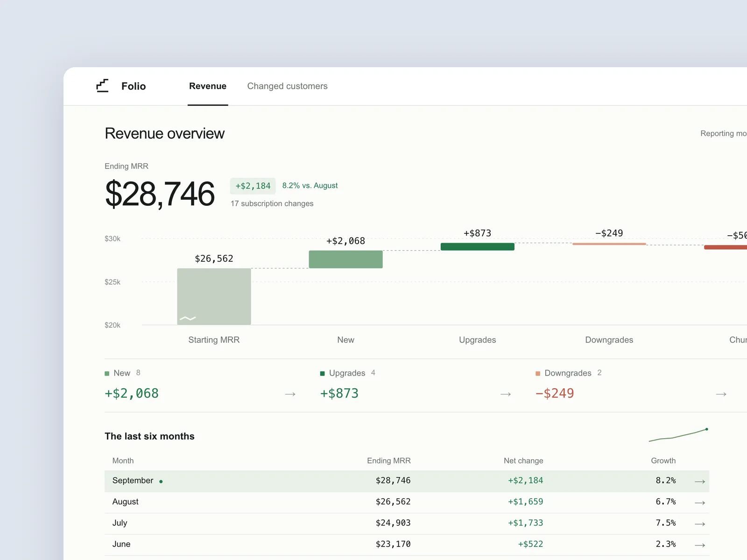Click the six months sparkline chart
The height and width of the screenshot is (560, 747).
pyautogui.click(x=679, y=435)
